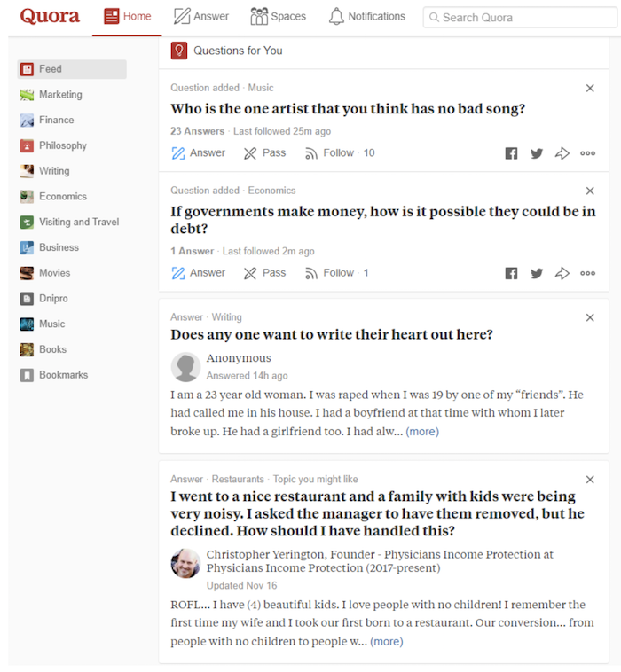Open Christopher Yerington's profile name link
Screen dimensions: 621x672
tap(380, 561)
